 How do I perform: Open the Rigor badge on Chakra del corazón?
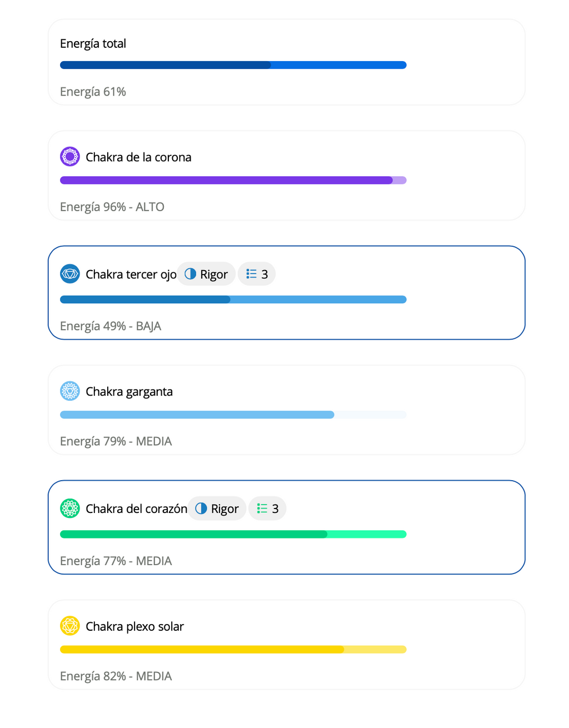tap(217, 508)
